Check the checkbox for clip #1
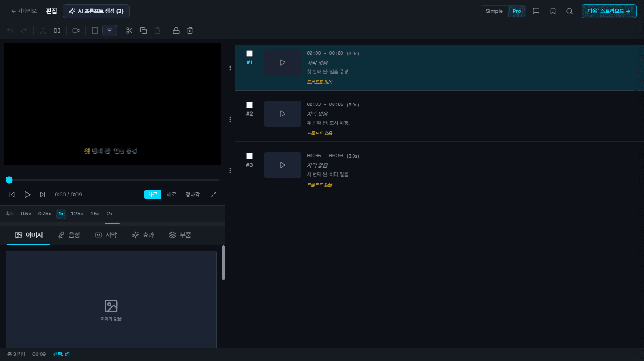Image resolution: width=644 pixels, height=361 pixels. 249,54
